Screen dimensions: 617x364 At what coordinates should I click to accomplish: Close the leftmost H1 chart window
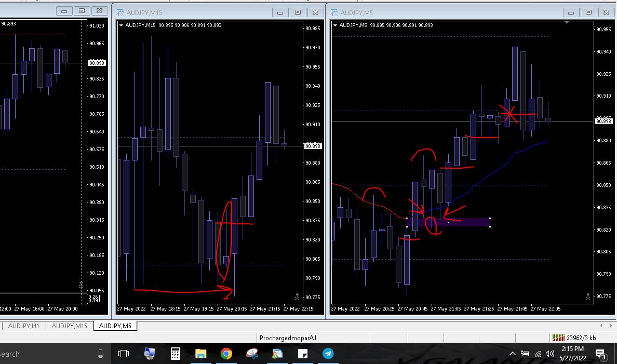100,11
